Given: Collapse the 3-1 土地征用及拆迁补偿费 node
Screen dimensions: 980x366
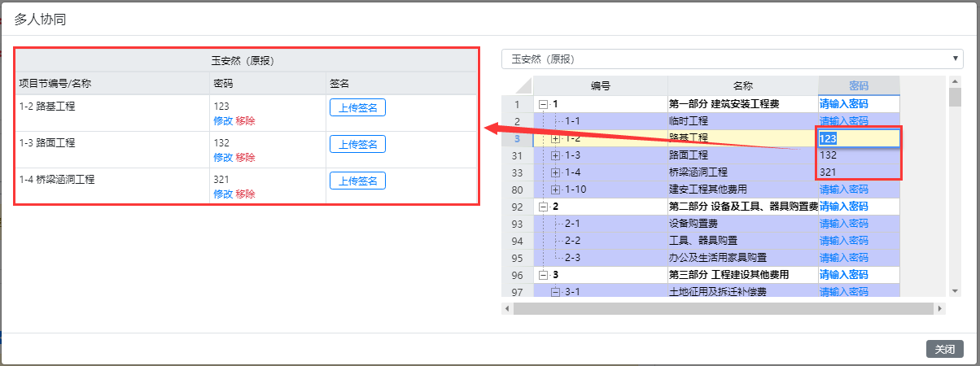Looking at the screenshot, I should (x=556, y=292).
